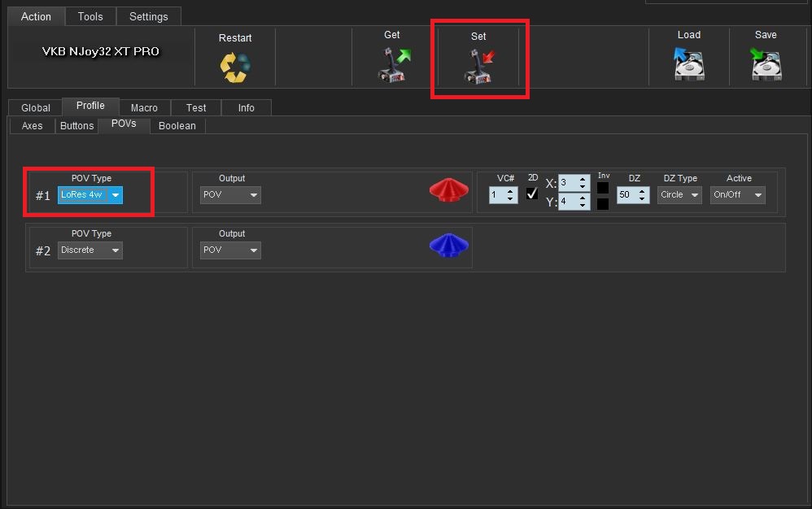Viewport: 812px width, 509px height.
Task: Open the Axes sub-tab
Action: (x=32, y=126)
